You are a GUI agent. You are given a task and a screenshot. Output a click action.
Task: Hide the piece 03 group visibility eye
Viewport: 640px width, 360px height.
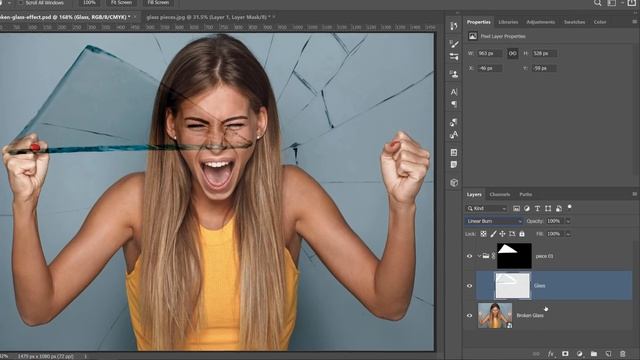[469, 256]
